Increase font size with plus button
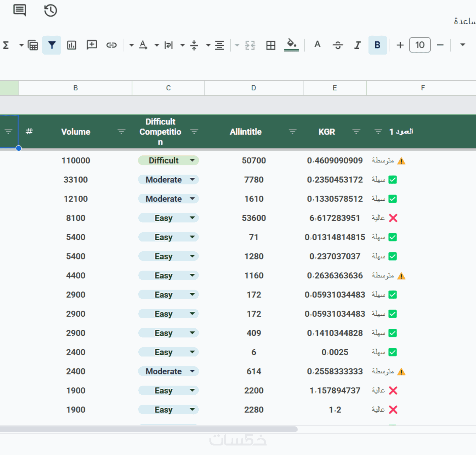 pyautogui.click(x=400, y=45)
